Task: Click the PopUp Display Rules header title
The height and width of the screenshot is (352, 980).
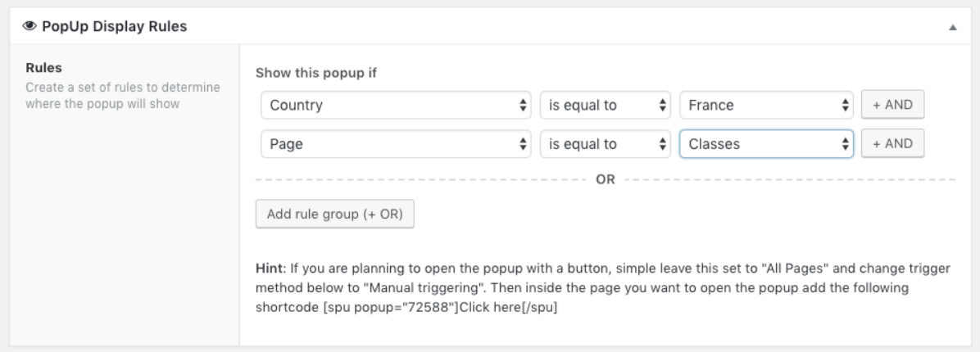Action: tap(111, 27)
